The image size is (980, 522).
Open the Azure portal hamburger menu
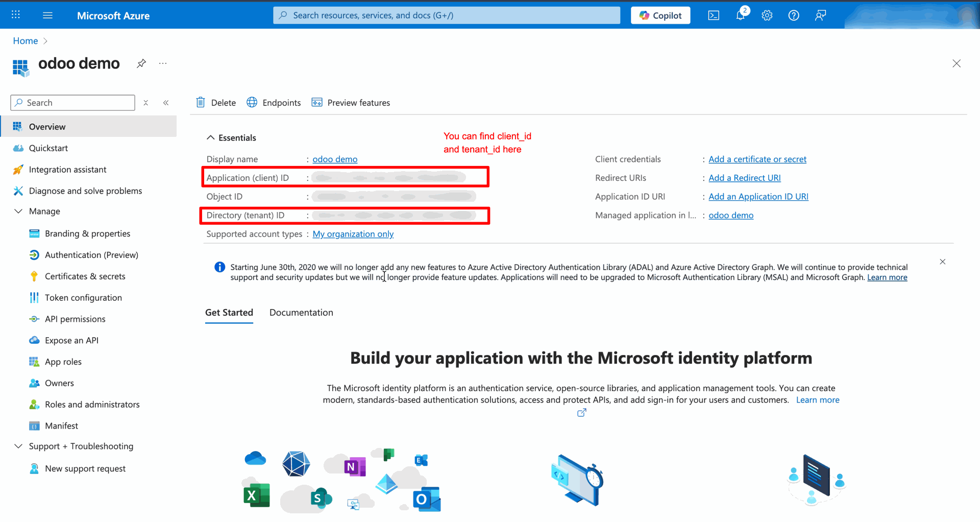point(47,15)
